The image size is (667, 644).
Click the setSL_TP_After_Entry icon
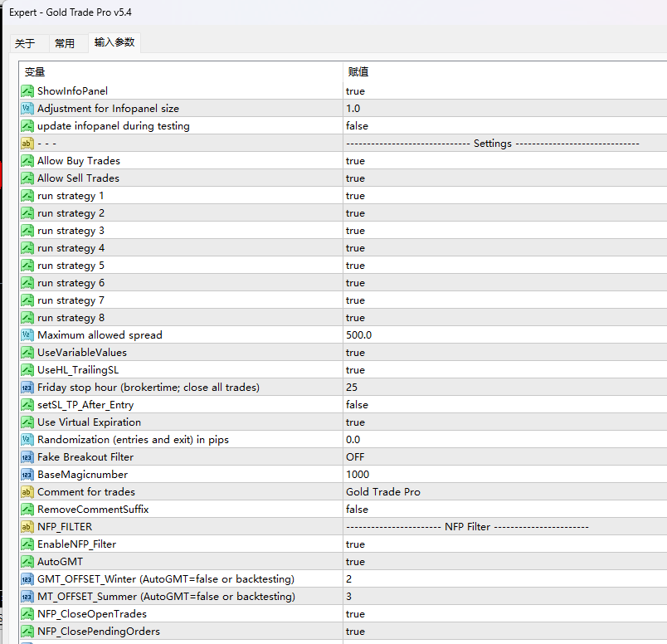coord(27,405)
